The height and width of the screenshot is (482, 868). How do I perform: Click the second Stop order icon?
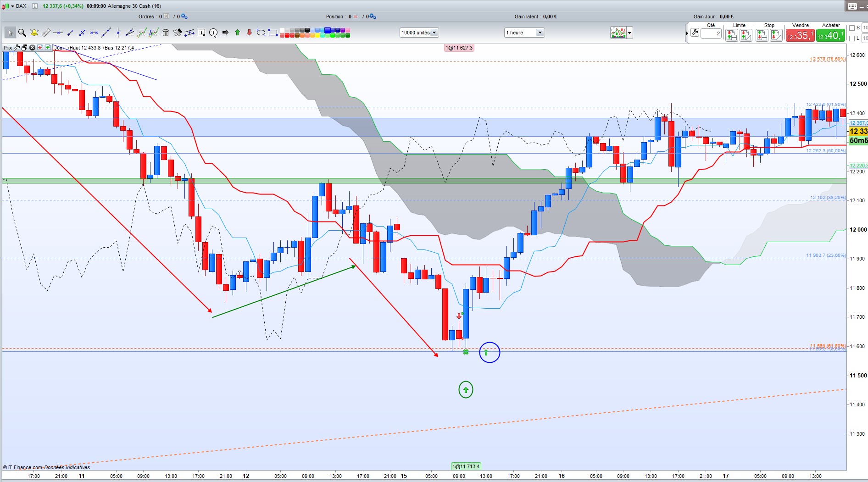point(776,35)
